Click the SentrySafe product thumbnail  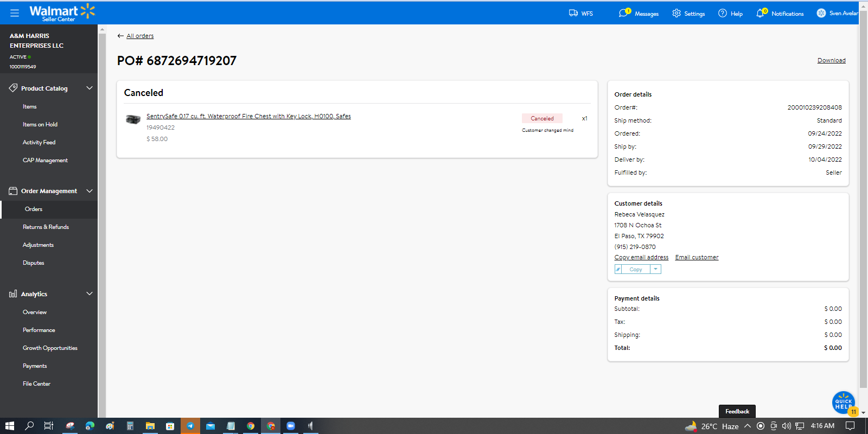(133, 119)
